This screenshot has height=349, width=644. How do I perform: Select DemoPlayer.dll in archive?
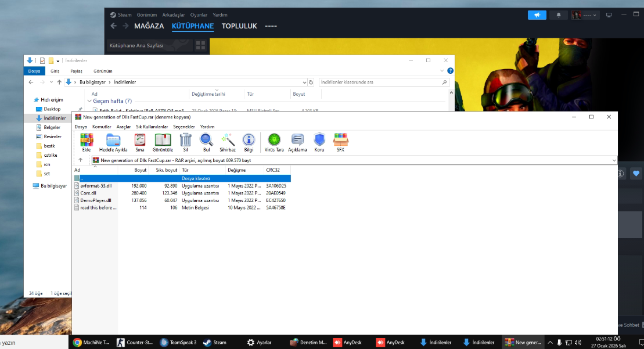tap(182, 200)
